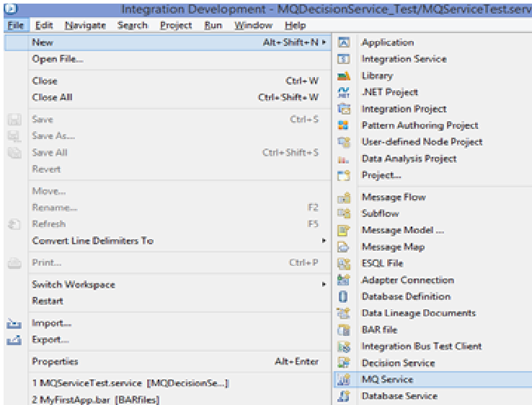This screenshot has height=405, width=532.
Task: Click the BAR file icon
Action: tap(344, 330)
